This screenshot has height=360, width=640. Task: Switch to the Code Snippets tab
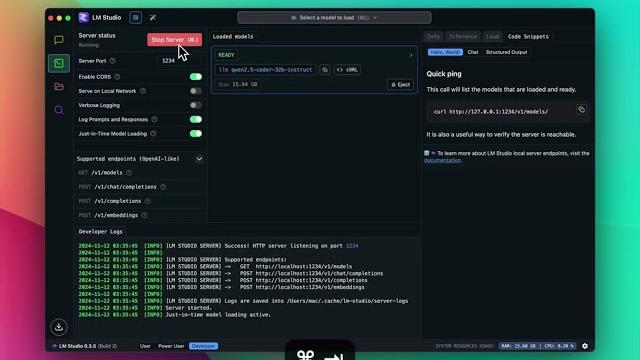(528, 36)
